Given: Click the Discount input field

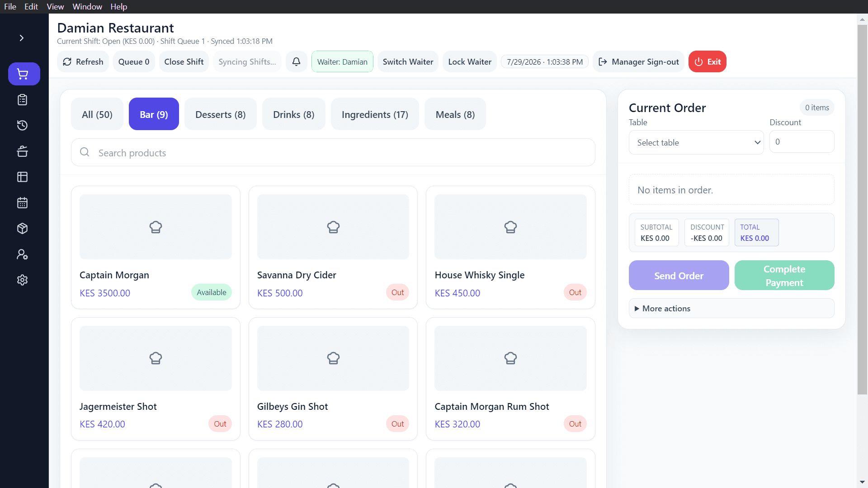Looking at the screenshot, I should tap(802, 142).
